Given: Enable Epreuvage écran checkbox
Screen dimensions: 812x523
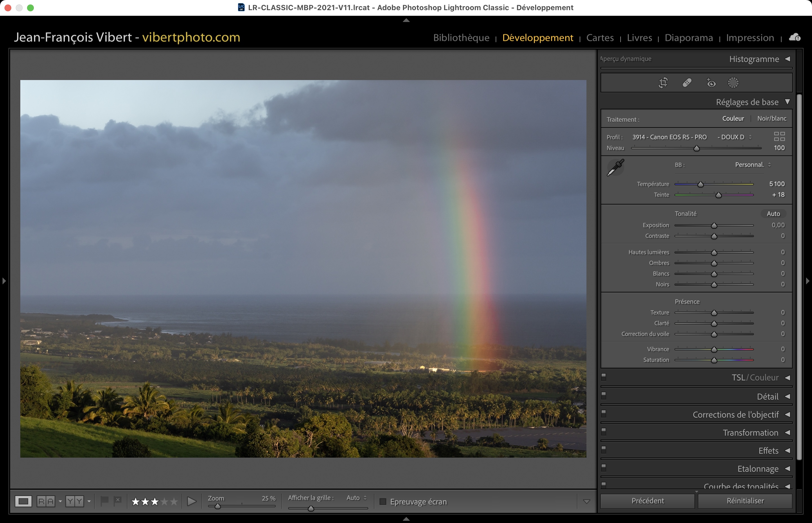Looking at the screenshot, I should [383, 502].
